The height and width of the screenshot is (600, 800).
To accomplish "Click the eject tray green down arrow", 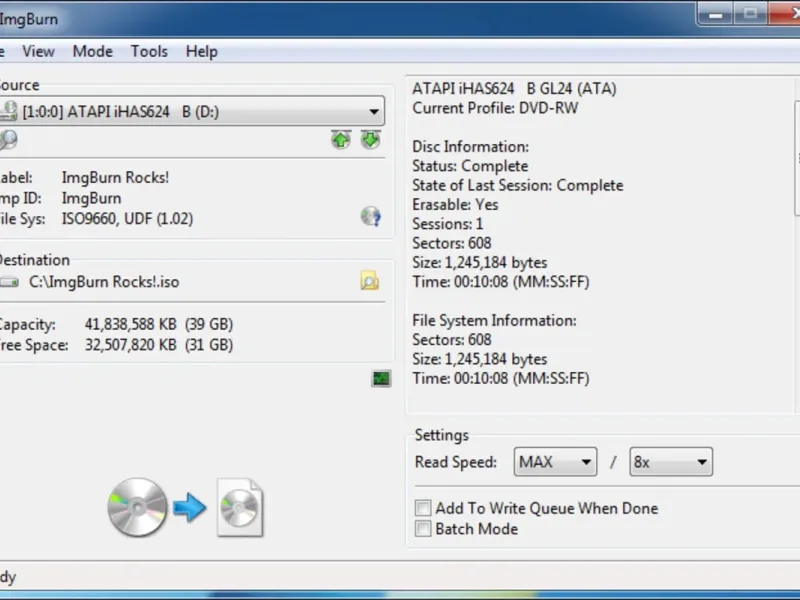I will tap(370, 140).
